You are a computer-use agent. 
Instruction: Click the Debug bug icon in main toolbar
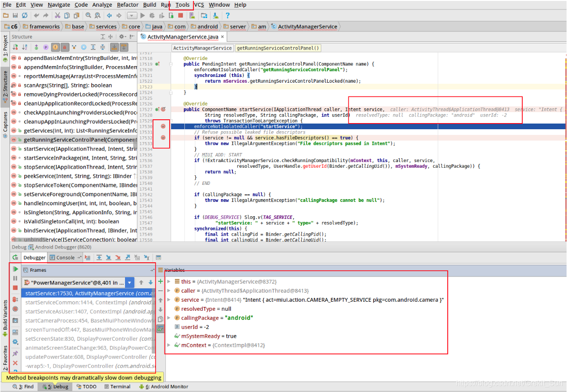tap(152, 16)
